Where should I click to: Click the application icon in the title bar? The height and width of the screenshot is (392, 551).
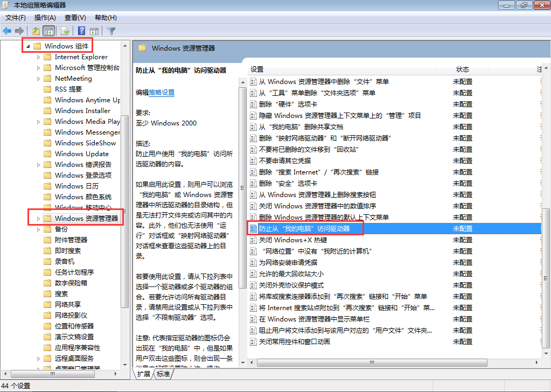[x=5, y=5]
